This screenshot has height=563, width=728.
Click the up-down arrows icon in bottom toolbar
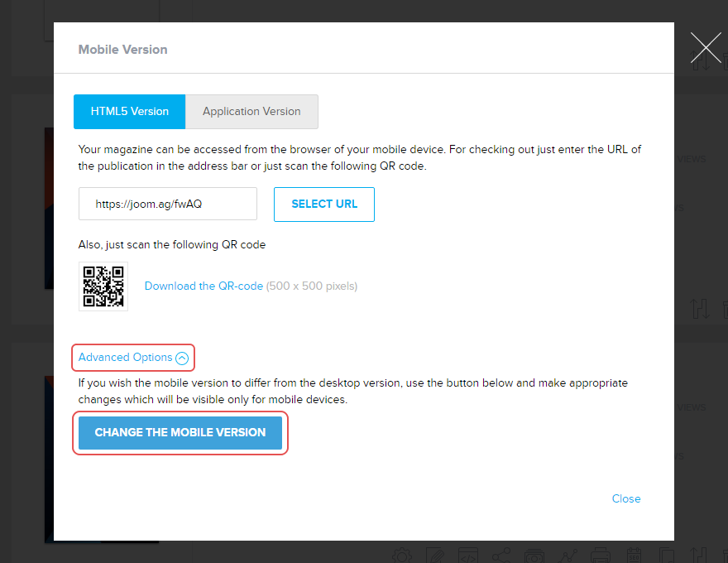click(x=700, y=556)
